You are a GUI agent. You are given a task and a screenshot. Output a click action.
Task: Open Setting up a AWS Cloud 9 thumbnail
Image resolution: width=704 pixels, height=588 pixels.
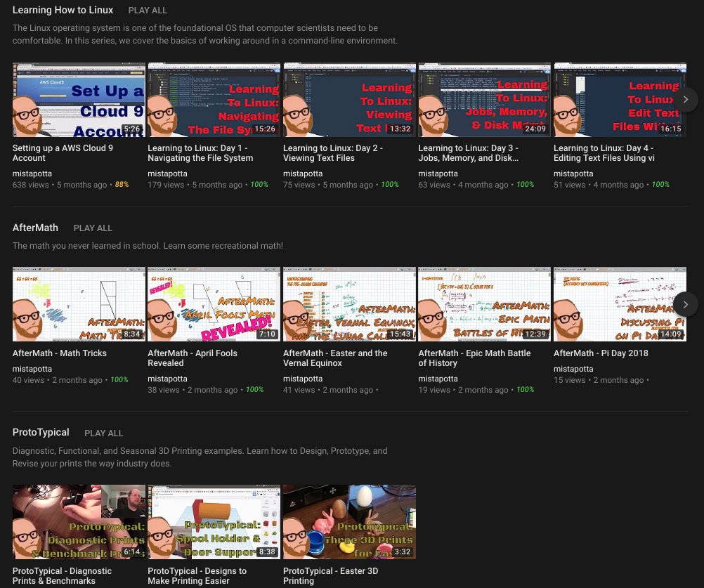tap(79, 100)
